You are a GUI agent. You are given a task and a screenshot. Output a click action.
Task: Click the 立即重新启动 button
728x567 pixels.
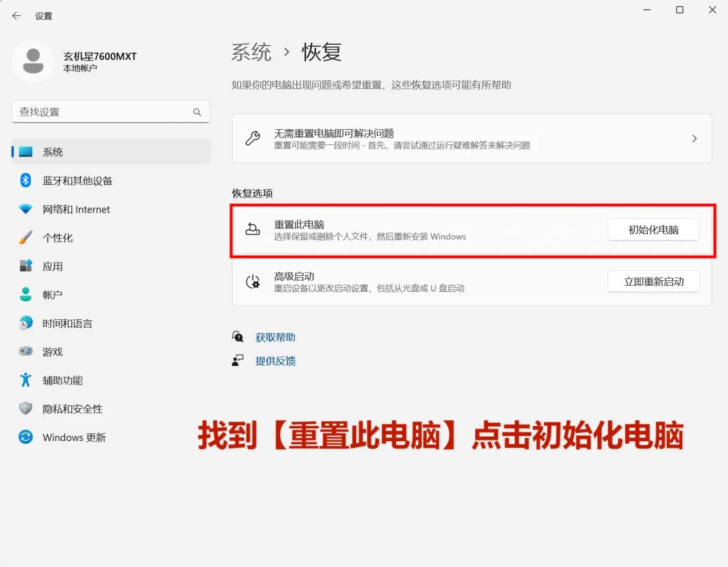coord(653,281)
